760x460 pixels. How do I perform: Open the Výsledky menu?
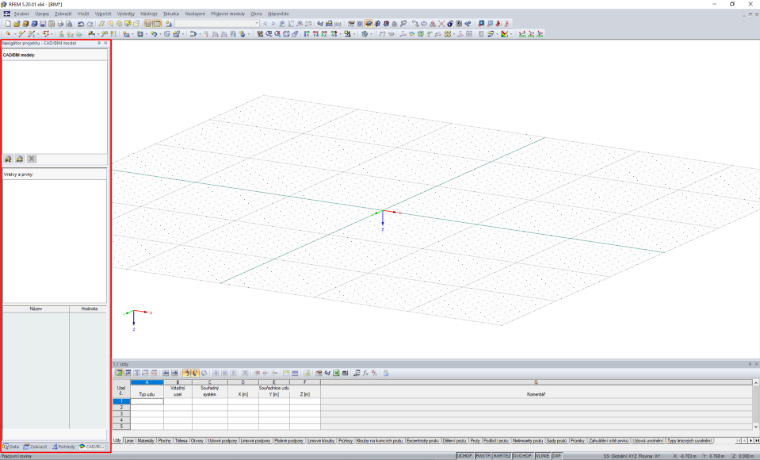(x=126, y=14)
